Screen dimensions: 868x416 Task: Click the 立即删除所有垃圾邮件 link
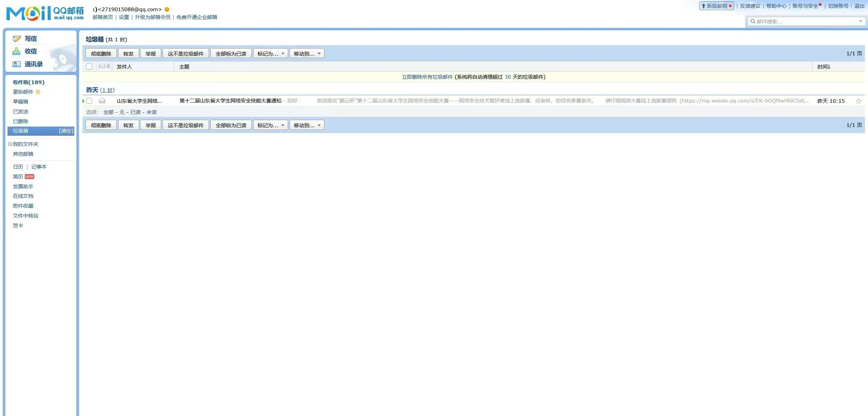pos(427,77)
